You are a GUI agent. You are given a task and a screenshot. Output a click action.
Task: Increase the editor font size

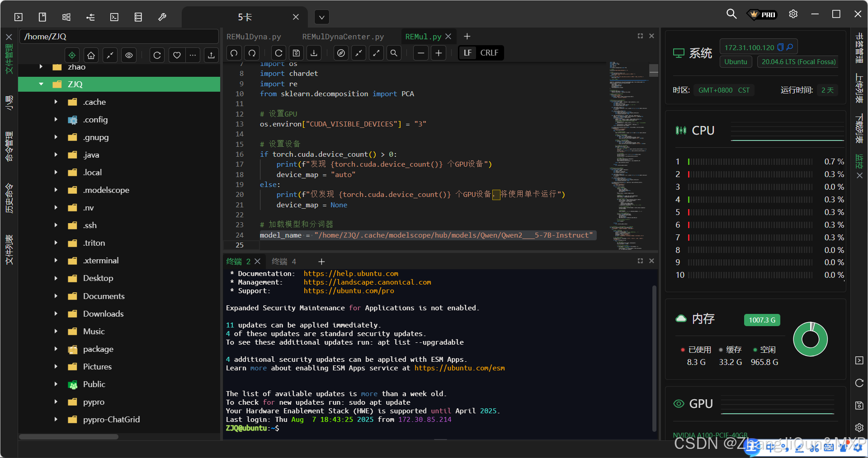pos(439,53)
